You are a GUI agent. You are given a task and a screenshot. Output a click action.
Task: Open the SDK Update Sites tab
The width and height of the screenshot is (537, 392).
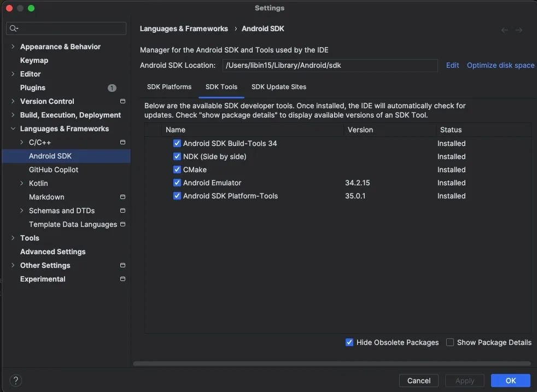(x=279, y=87)
